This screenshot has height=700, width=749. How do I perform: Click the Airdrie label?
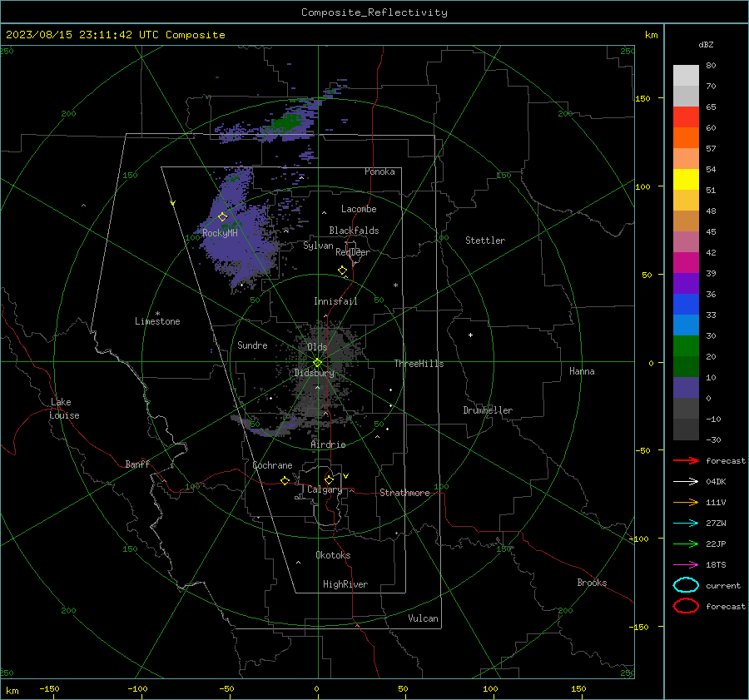328,444
